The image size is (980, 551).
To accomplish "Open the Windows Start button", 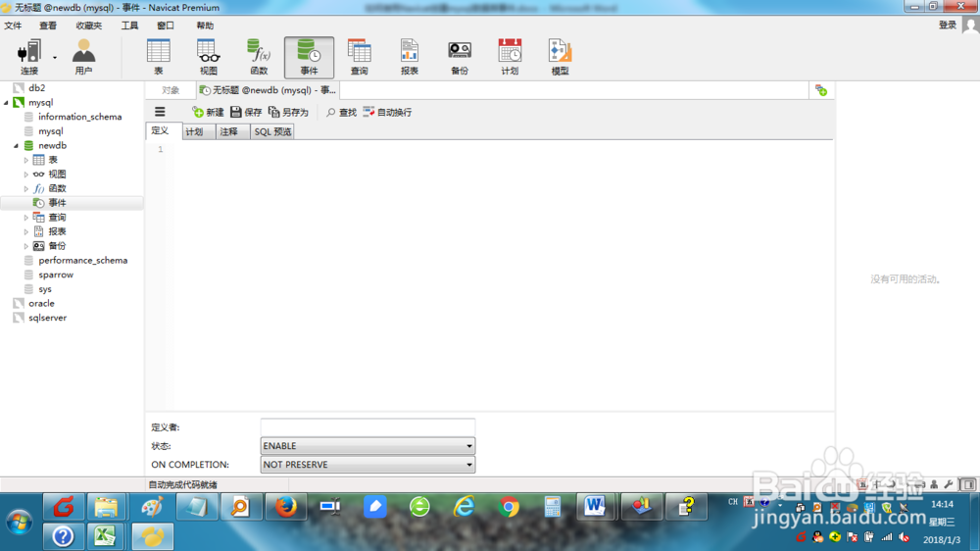I will click(20, 522).
